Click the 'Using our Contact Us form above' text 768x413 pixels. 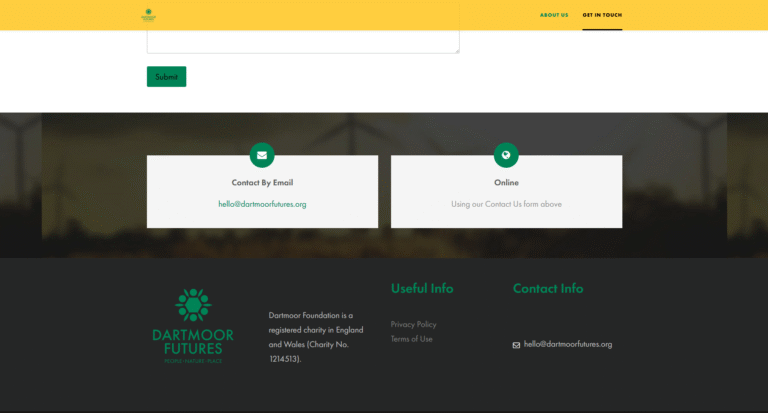506,204
